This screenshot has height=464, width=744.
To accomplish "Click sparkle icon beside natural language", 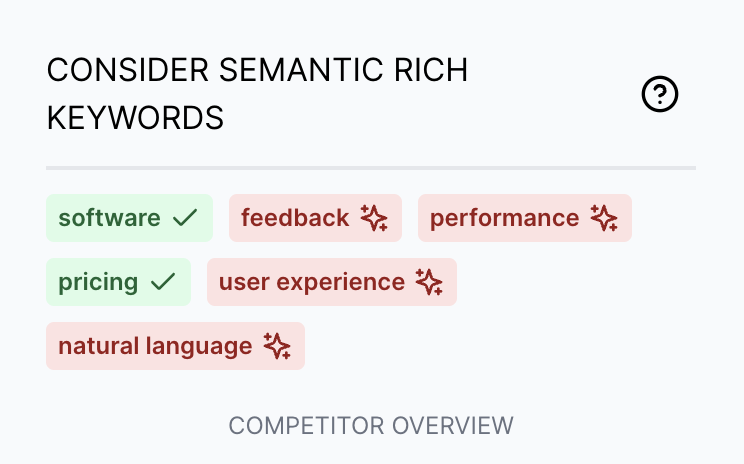I will point(277,346).
